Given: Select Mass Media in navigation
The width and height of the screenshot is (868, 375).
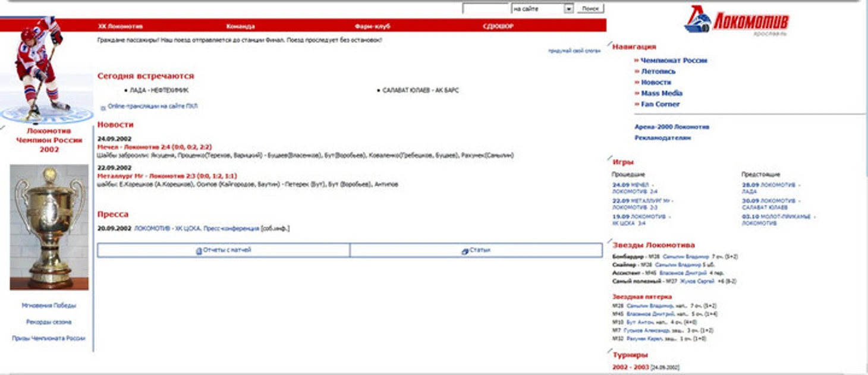Looking at the screenshot, I should 661,93.
